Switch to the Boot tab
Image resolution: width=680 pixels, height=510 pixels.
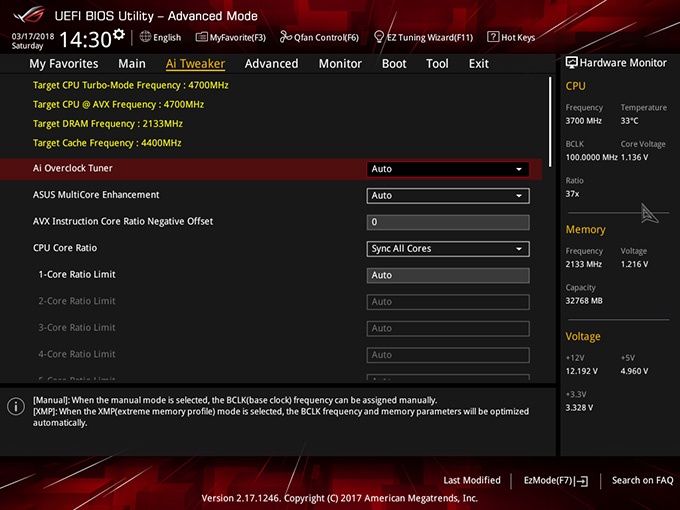394,64
